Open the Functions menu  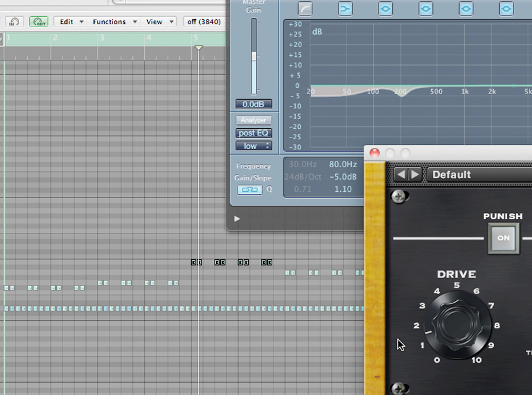[x=114, y=22]
